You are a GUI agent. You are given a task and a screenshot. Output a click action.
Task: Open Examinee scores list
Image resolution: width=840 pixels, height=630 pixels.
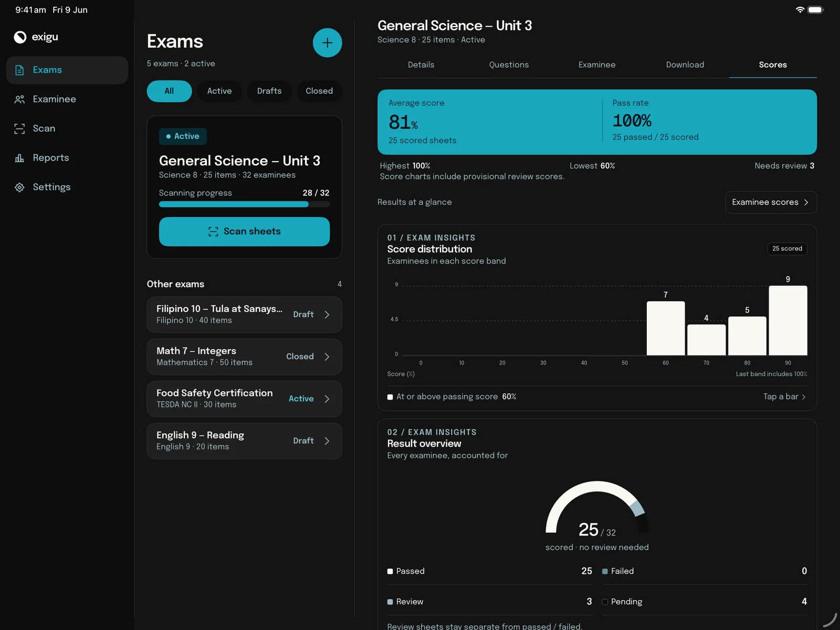point(771,202)
